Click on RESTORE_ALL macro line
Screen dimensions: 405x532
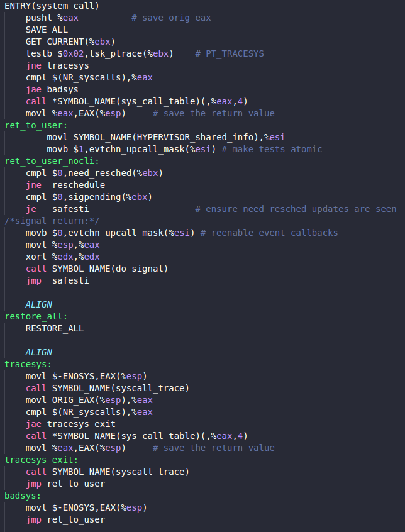(55, 328)
